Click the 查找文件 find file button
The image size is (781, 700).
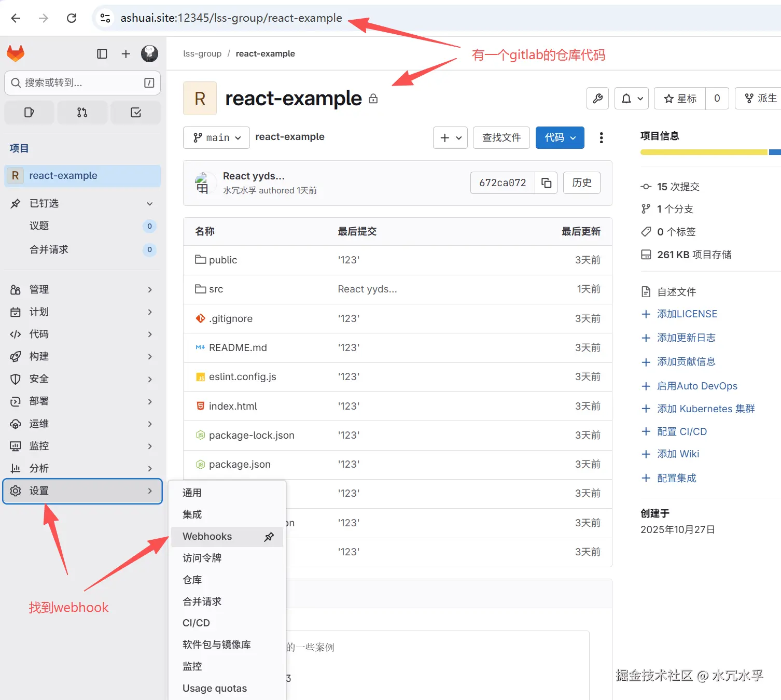(501, 137)
